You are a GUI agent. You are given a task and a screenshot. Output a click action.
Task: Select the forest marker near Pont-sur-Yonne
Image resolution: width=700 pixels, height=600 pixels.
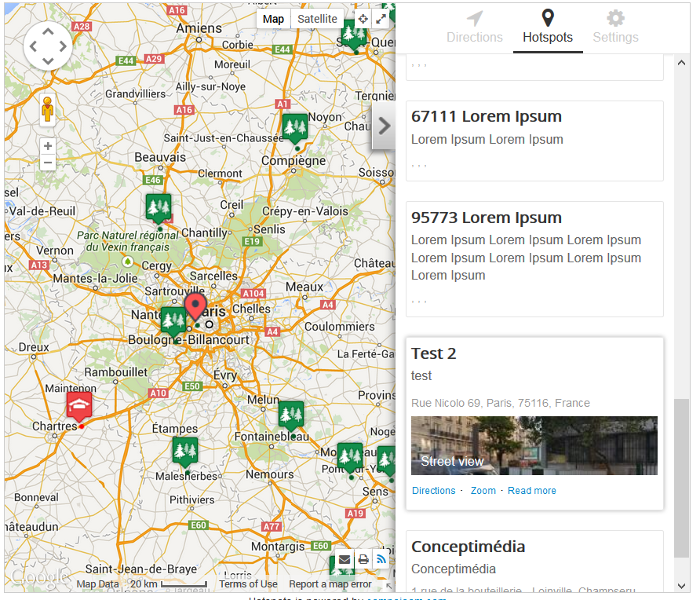point(350,457)
